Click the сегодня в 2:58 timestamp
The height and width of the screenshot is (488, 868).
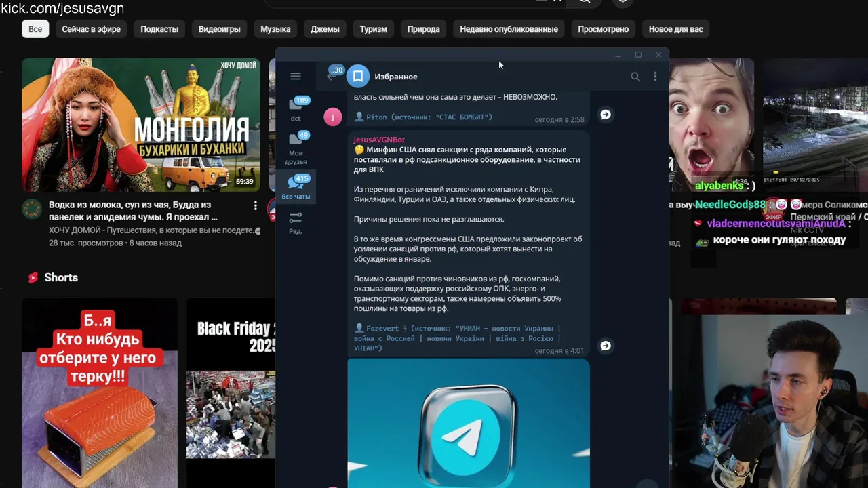pyautogui.click(x=559, y=119)
